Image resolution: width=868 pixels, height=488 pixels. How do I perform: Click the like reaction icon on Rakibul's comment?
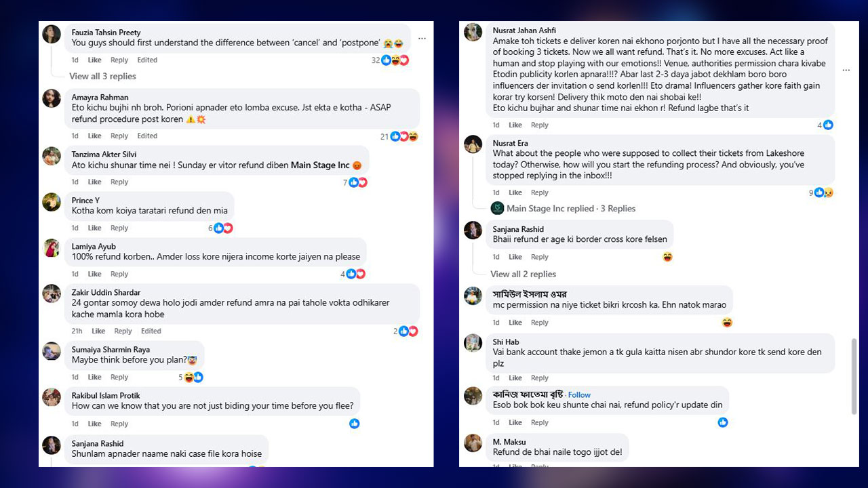(x=354, y=424)
